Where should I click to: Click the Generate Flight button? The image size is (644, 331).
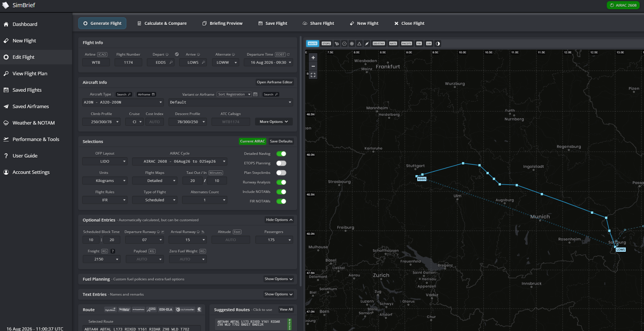(102, 23)
